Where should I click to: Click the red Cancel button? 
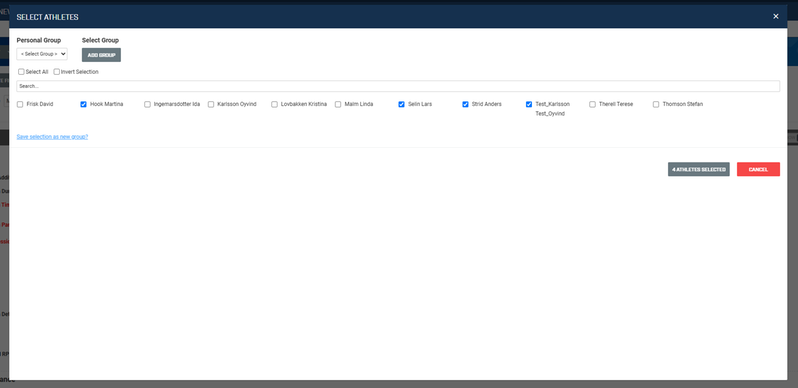[758, 170]
